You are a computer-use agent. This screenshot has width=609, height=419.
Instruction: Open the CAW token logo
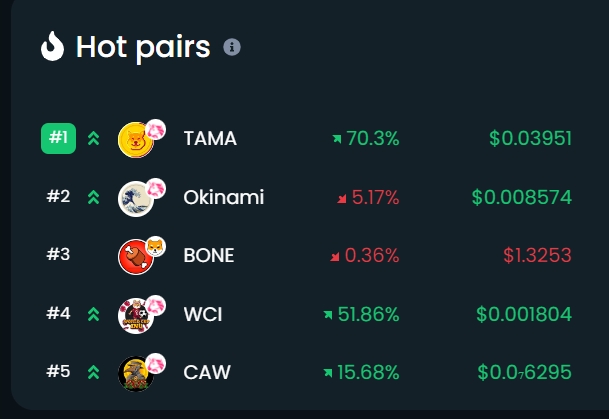[x=136, y=374]
